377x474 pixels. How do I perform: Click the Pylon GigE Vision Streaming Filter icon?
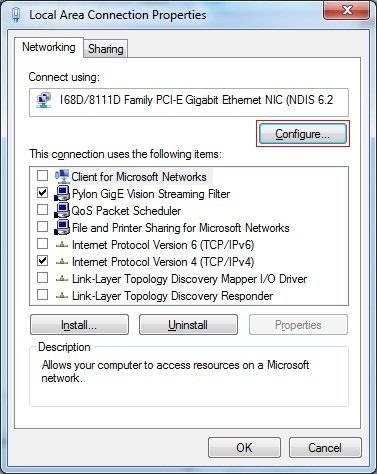(62, 193)
